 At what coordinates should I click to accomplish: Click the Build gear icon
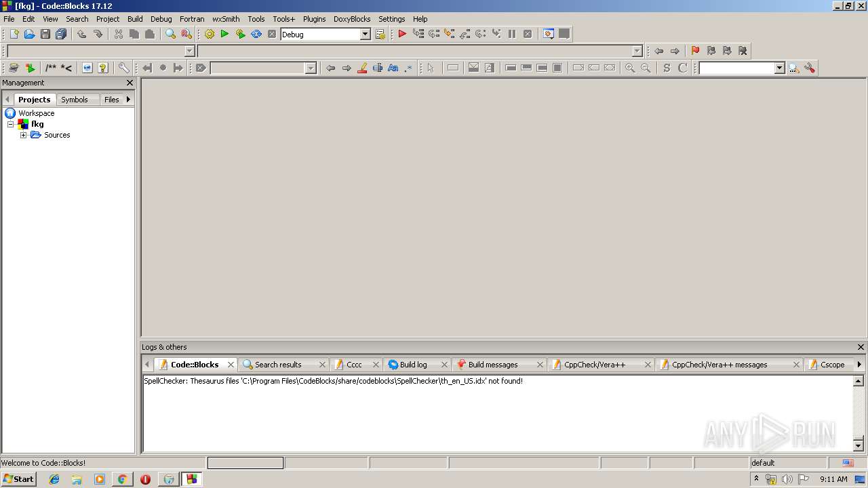click(x=209, y=34)
